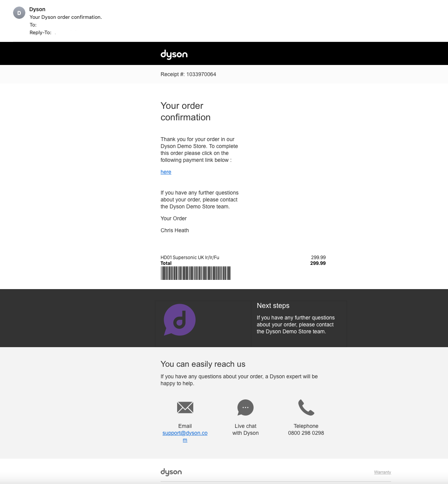Click the HD01 Supersonic product line
448x484 pixels.
pos(190,258)
